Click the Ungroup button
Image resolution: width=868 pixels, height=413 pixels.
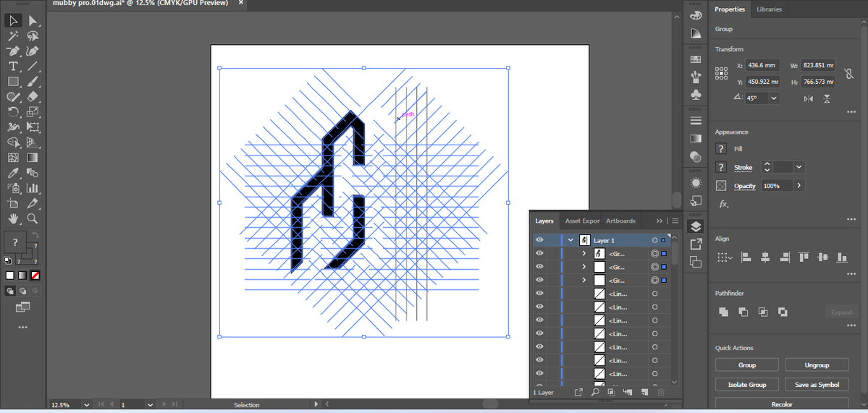pyautogui.click(x=817, y=365)
